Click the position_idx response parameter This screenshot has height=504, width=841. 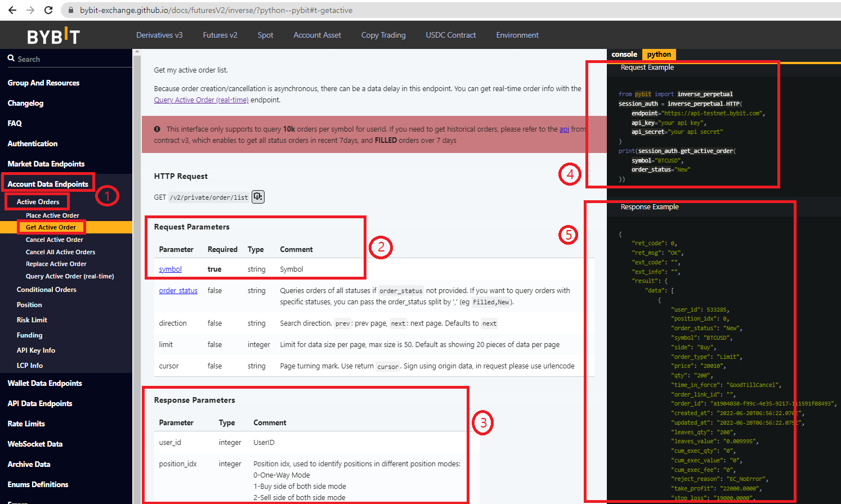(178, 464)
